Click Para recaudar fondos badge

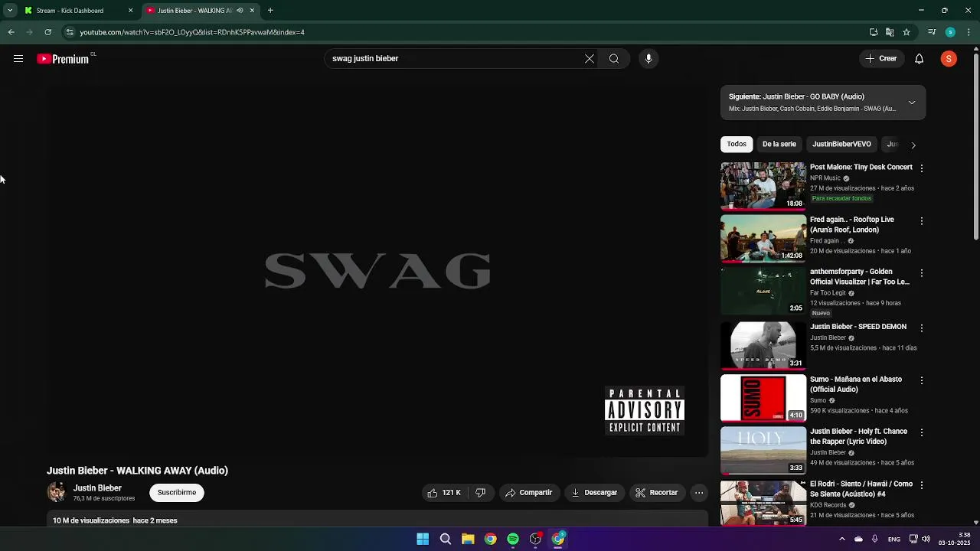[841, 198]
